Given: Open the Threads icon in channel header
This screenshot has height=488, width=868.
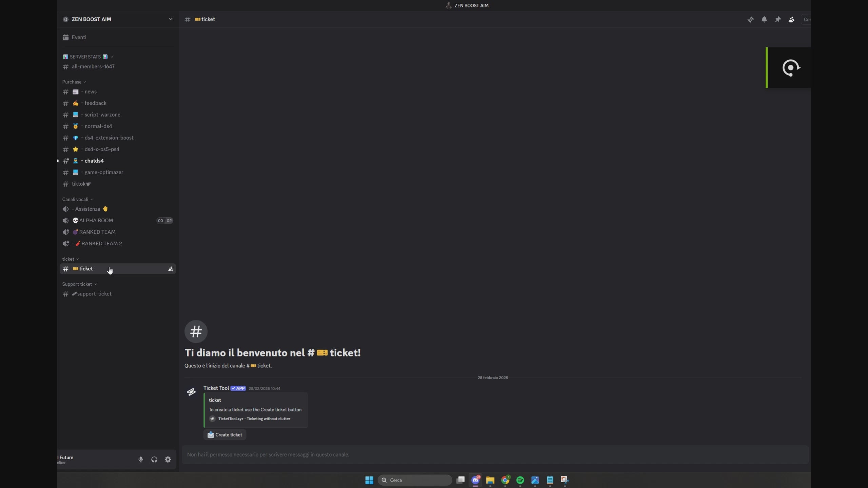Looking at the screenshot, I should pos(750,19).
